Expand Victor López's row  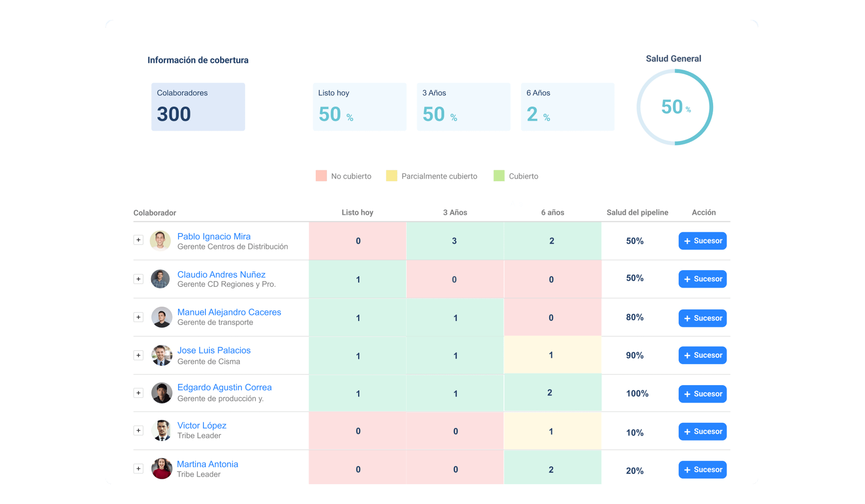138,431
